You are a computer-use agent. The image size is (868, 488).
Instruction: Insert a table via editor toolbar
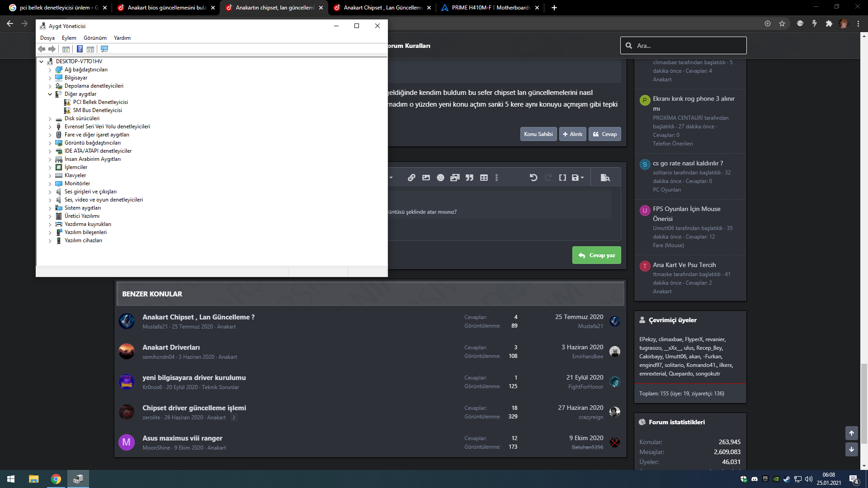click(x=484, y=178)
